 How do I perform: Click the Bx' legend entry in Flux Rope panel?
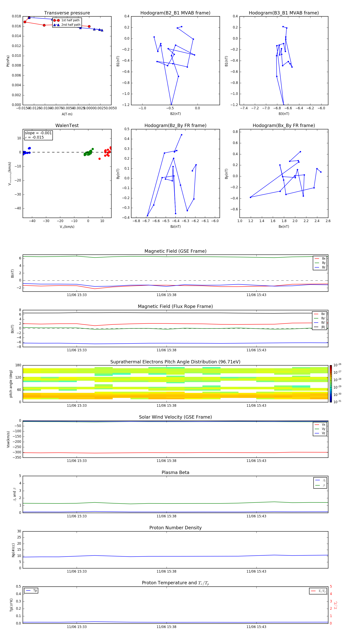click(x=320, y=314)
